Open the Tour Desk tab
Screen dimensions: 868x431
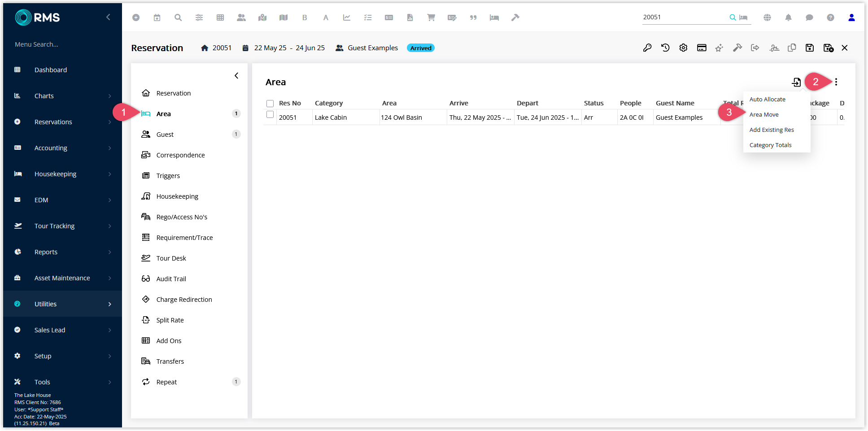tap(189, 258)
